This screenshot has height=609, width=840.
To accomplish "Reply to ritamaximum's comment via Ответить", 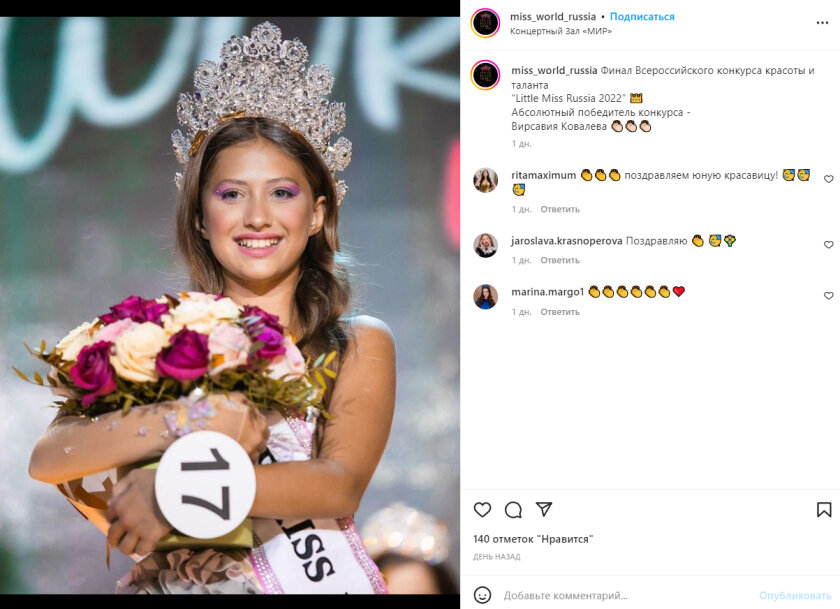I will coord(560,209).
